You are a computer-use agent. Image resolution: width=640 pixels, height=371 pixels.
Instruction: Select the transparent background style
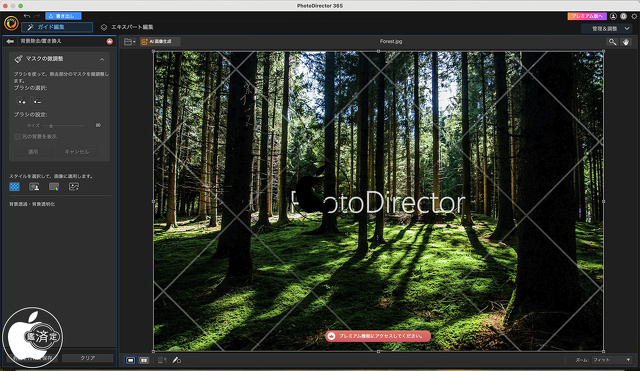coord(14,187)
